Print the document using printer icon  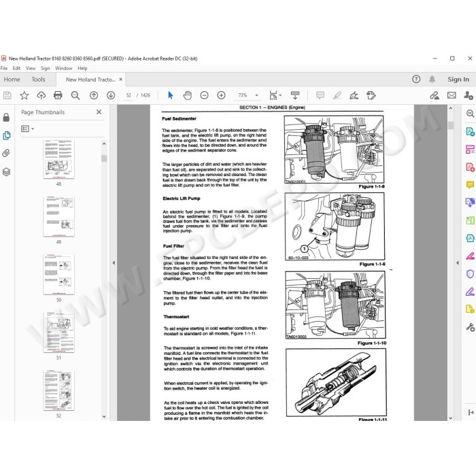pyautogui.click(x=58, y=95)
